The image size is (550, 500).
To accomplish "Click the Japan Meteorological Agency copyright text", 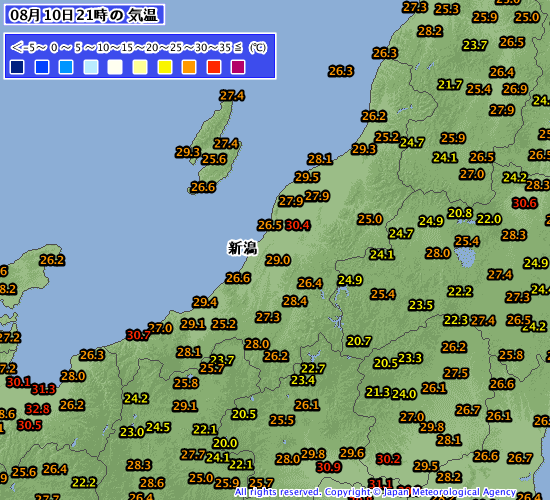I will (375, 492).
